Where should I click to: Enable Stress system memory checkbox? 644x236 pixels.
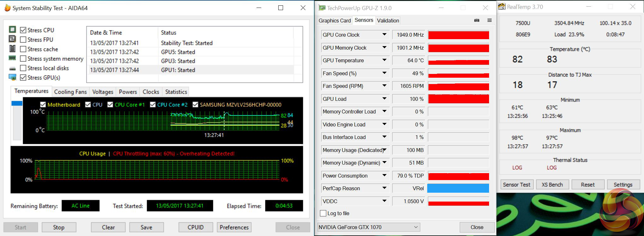(23, 58)
